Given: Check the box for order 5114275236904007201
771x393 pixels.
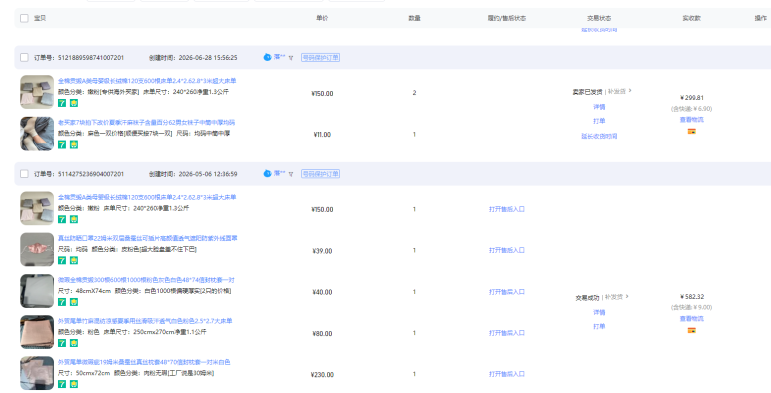Looking at the screenshot, I should pos(24,174).
